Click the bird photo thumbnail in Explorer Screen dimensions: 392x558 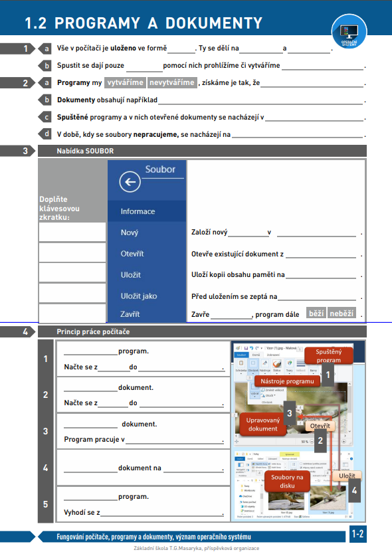[286, 501]
